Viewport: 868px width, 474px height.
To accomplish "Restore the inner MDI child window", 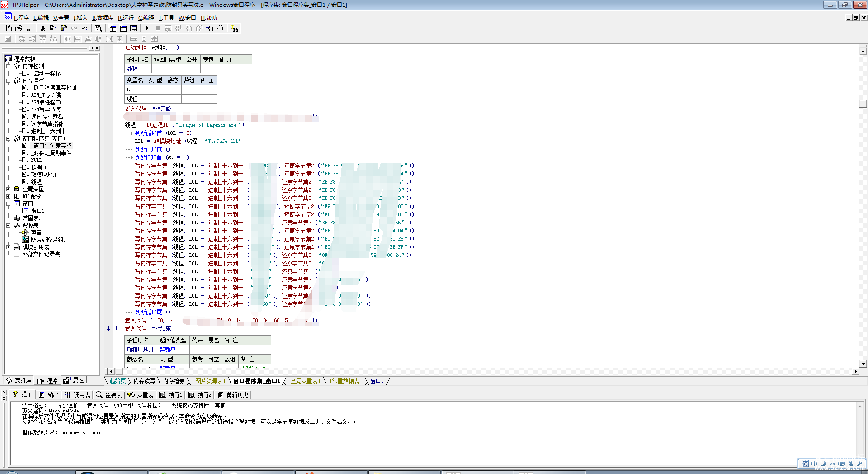I will (x=855, y=18).
